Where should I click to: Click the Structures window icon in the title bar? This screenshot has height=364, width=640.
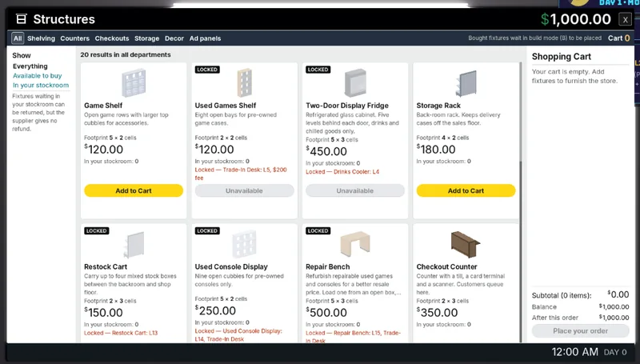(x=22, y=19)
